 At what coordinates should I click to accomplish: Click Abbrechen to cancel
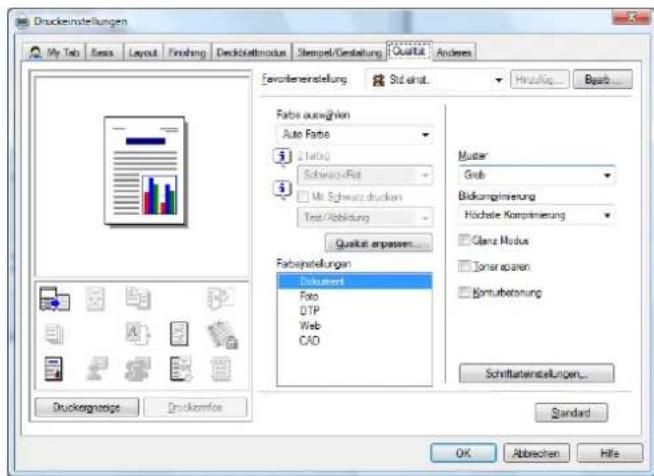point(536,453)
